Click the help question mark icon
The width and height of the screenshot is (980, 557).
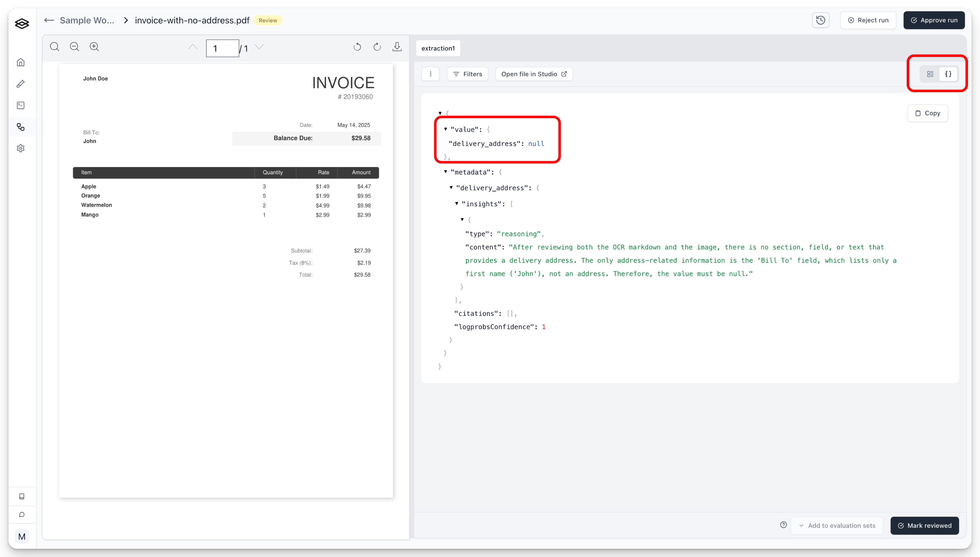click(783, 525)
